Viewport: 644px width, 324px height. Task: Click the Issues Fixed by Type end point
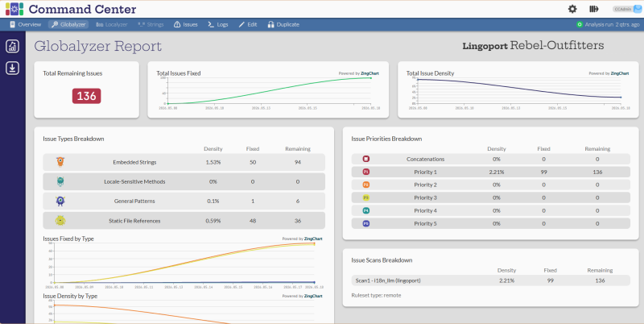coord(314,243)
